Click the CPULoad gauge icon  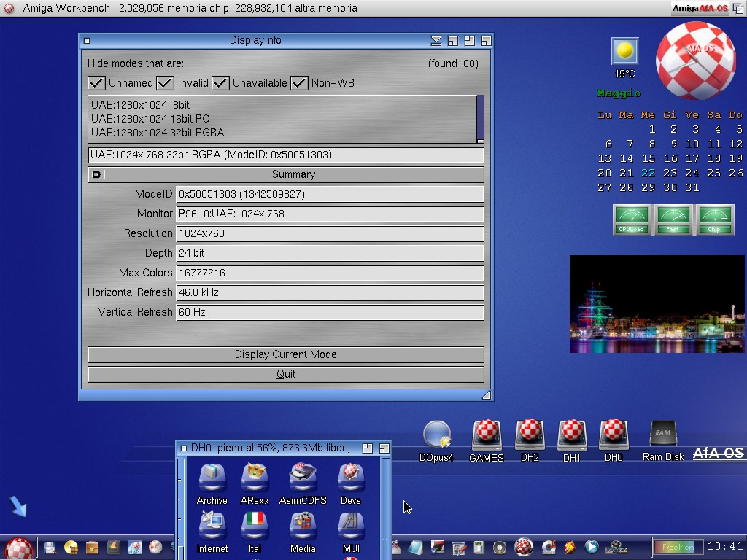[x=632, y=219]
